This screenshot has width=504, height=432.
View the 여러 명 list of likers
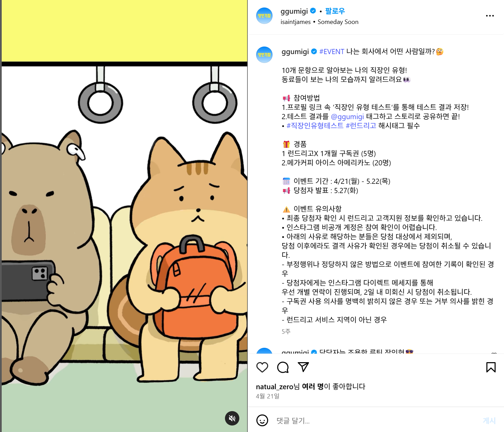point(313,386)
